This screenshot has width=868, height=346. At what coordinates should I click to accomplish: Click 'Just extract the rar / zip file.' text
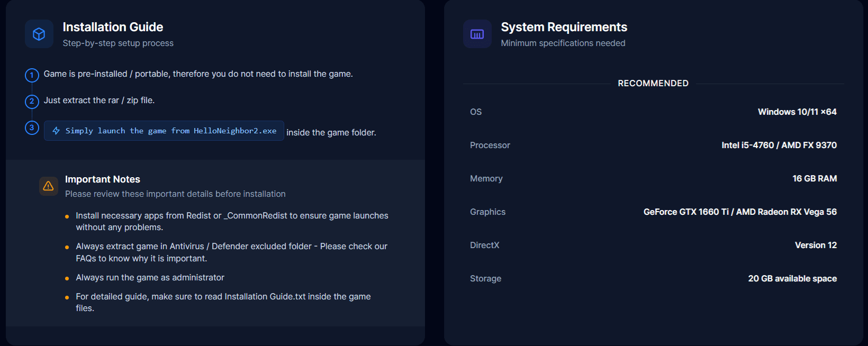pos(99,101)
